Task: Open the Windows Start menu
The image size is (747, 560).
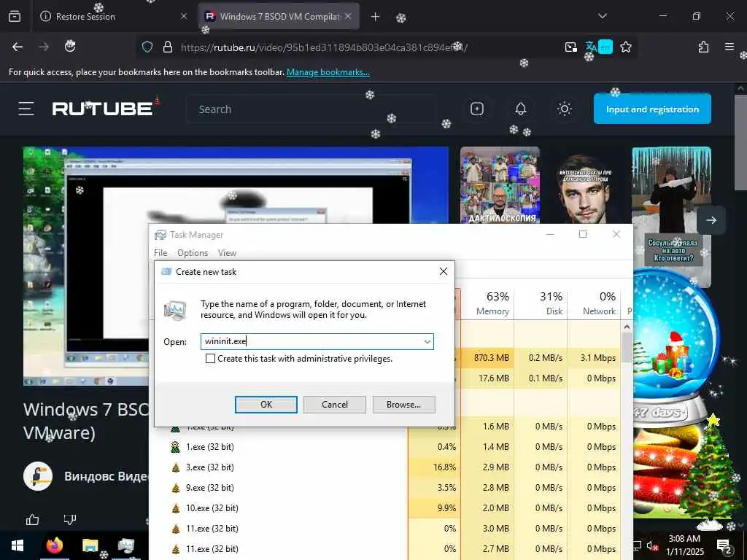Action: 18,545
